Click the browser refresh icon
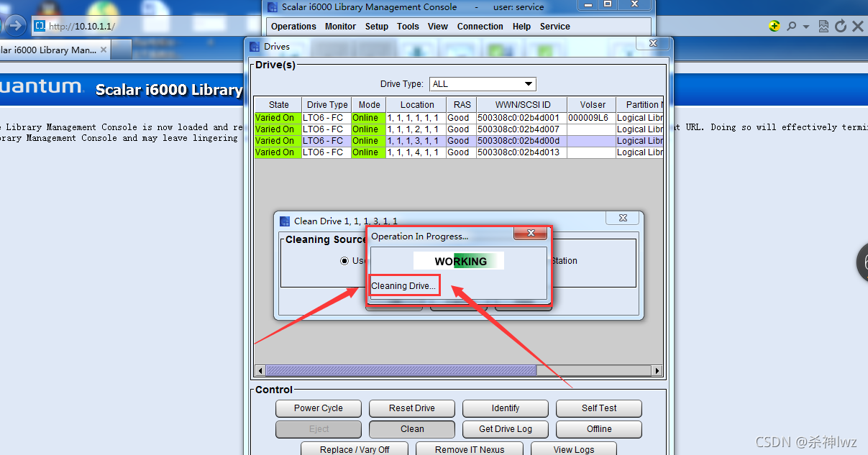Viewport: 868px width, 455px height. tap(841, 26)
